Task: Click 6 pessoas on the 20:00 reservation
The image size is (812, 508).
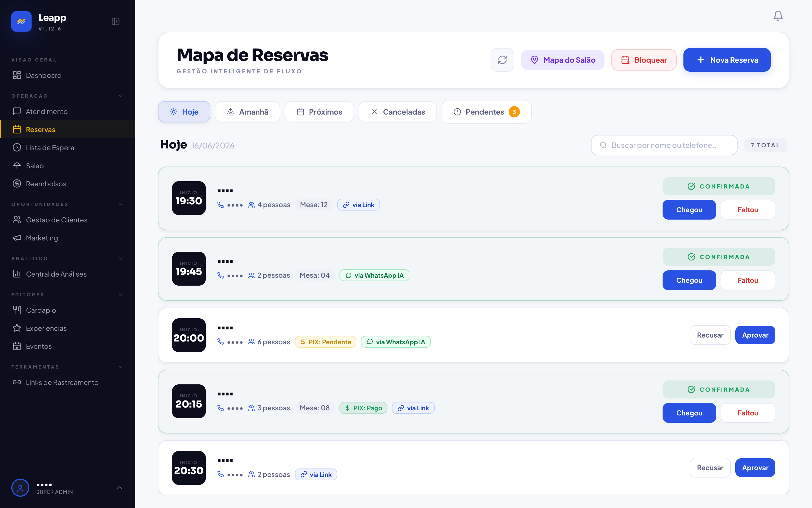Action: [x=269, y=342]
